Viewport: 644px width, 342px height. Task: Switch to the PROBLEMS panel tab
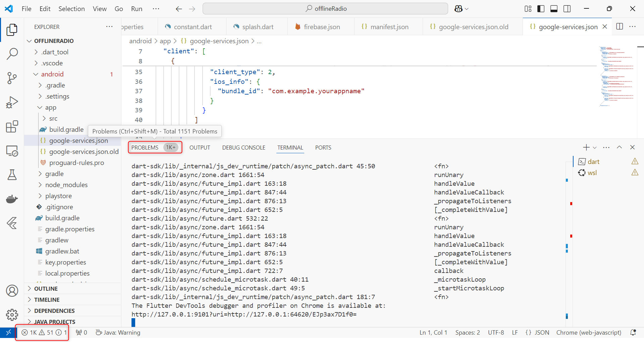click(x=155, y=148)
